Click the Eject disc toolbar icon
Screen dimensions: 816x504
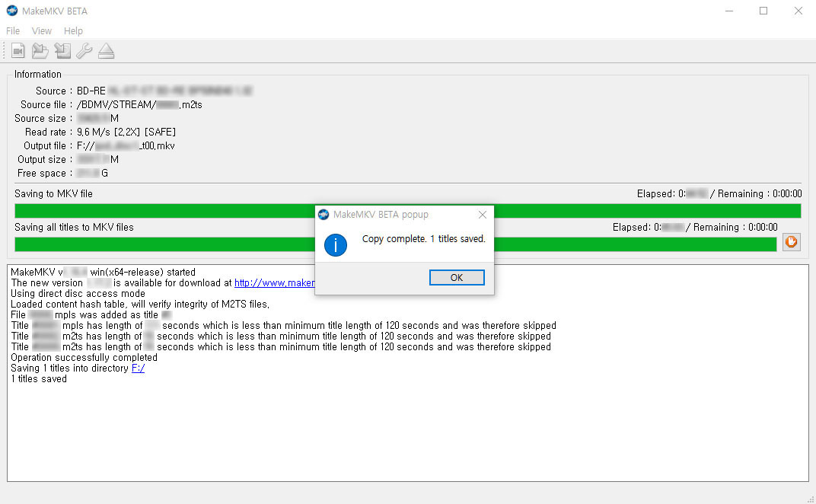(x=106, y=50)
